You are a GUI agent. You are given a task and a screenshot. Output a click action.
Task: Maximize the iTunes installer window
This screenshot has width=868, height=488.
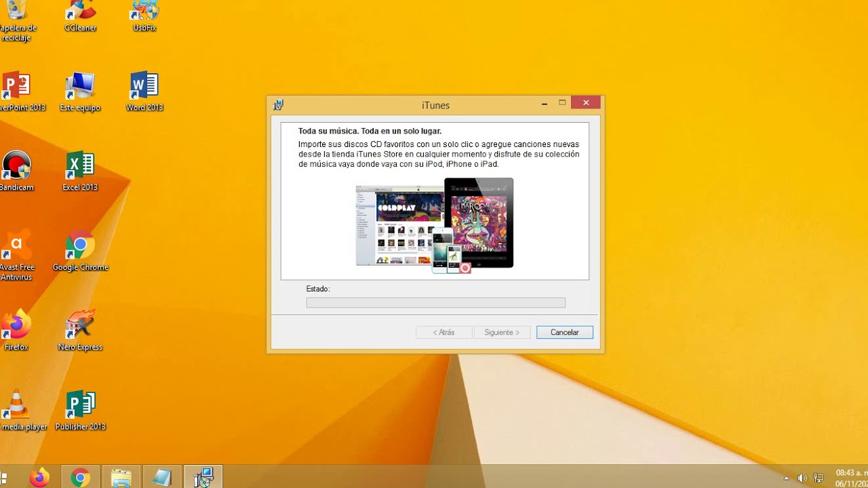point(562,103)
